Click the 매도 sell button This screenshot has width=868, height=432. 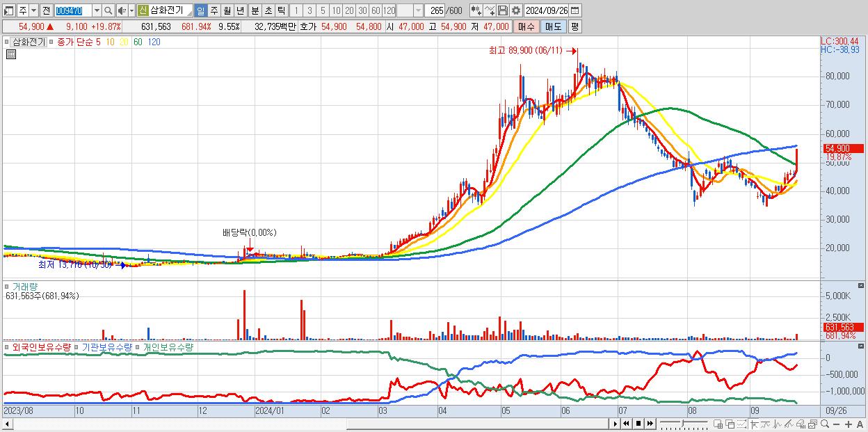pos(553,26)
